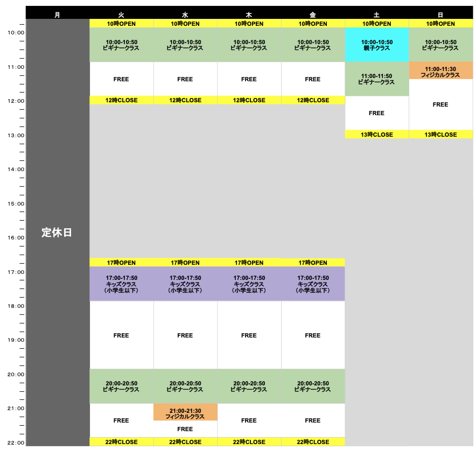Click the 日 column header
The width and height of the screenshot is (476, 450).
coord(440,15)
